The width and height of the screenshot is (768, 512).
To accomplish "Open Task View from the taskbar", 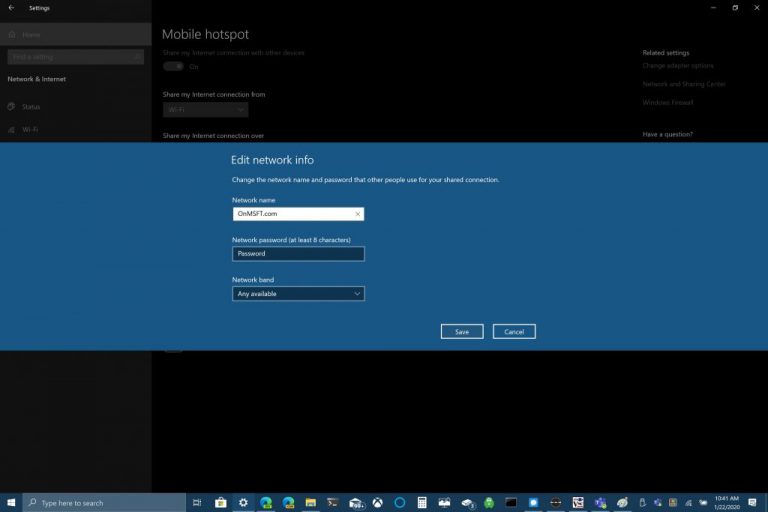I will pos(197,502).
